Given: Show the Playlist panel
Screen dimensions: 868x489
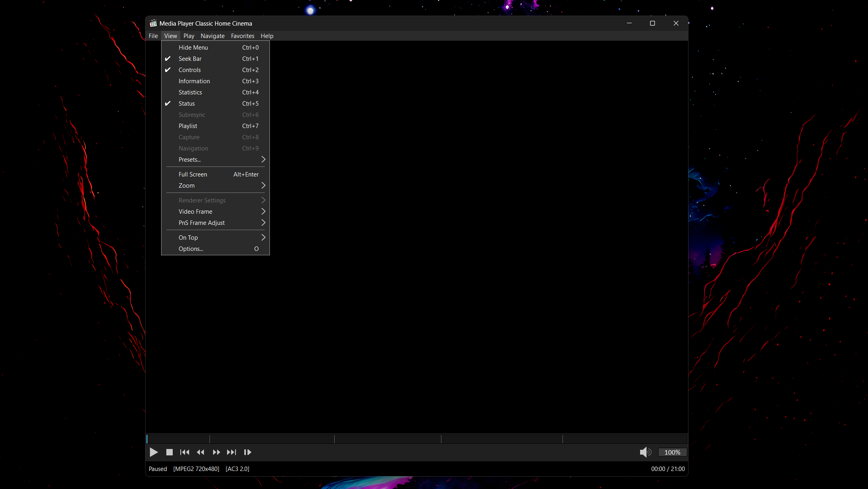Looking at the screenshot, I should pos(216,126).
